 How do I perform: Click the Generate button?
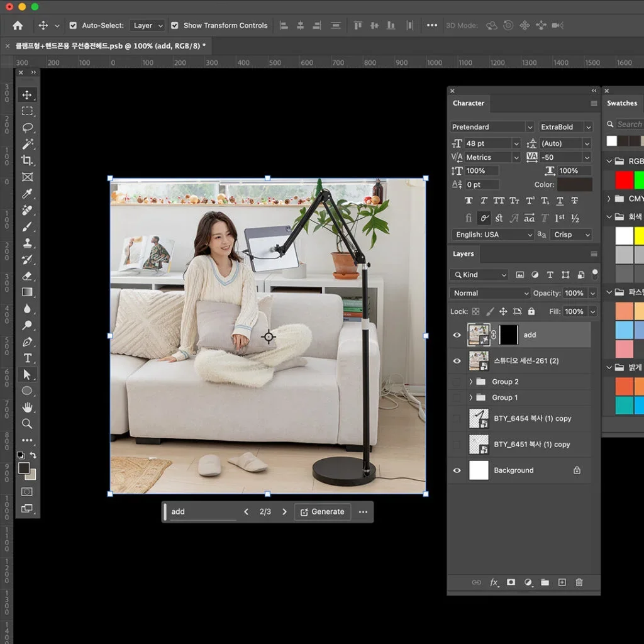click(322, 512)
